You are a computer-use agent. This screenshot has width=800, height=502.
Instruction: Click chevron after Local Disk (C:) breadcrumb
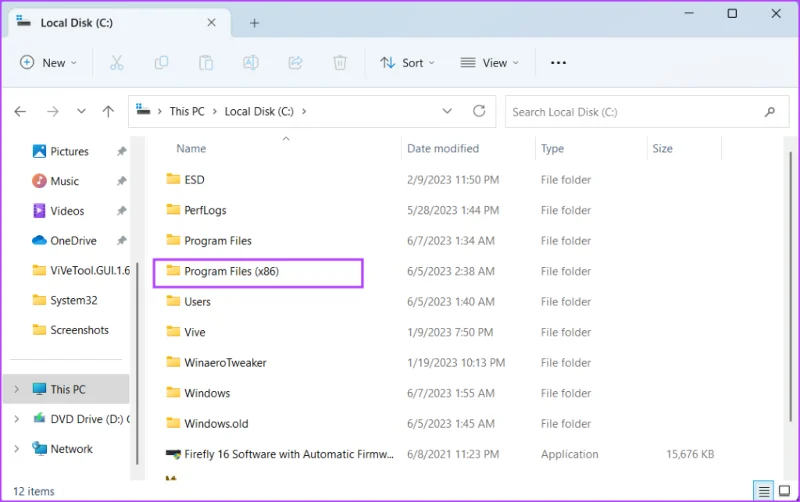pos(304,112)
